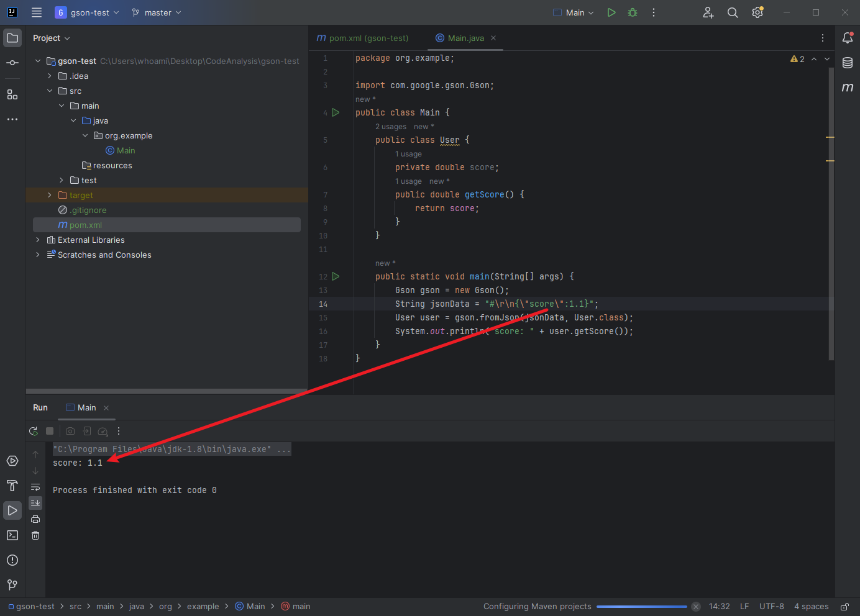Click the UTF-8 encoding in status bar
Image resolution: width=860 pixels, height=616 pixels.
click(x=772, y=607)
